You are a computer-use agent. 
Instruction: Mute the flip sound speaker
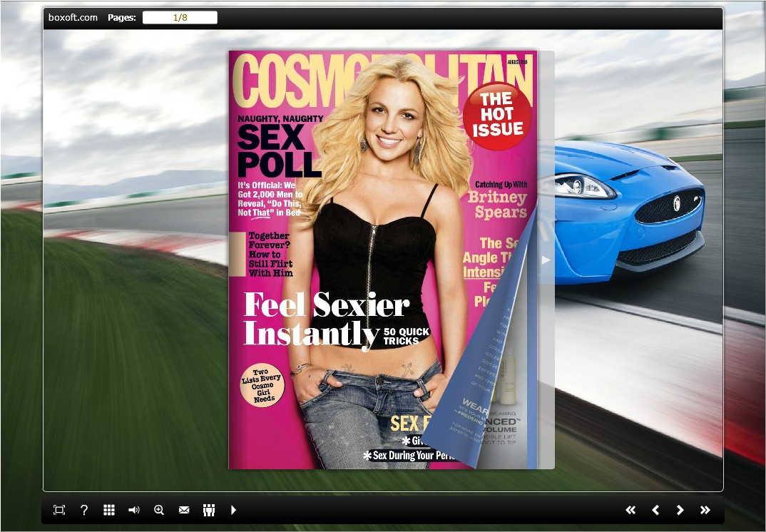coord(133,510)
